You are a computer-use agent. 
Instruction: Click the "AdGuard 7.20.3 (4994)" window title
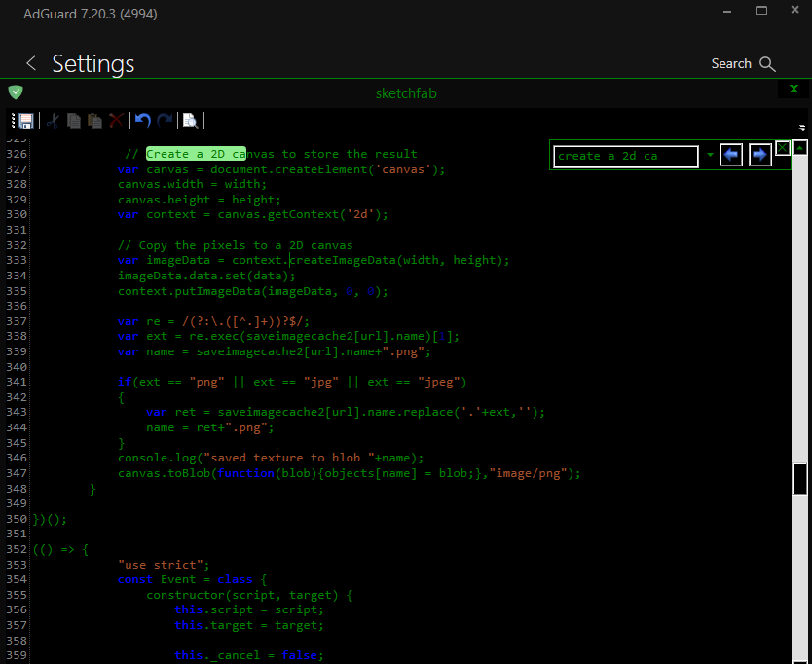click(91, 14)
